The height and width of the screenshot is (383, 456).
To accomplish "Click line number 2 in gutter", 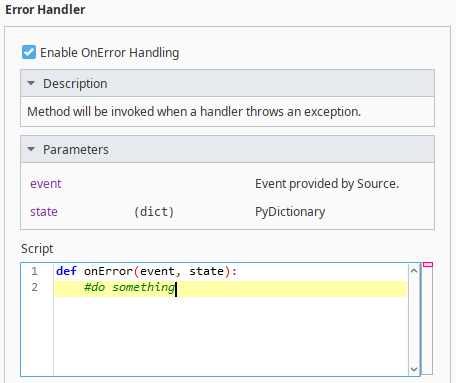I will [x=35, y=287].
